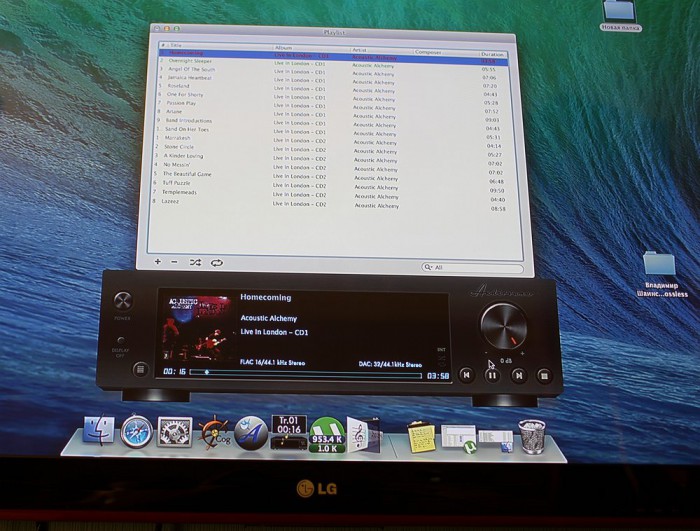700x531 pixels.
Task: Toggle repeat mode in the playlist
Action: [x=217, y=263]
